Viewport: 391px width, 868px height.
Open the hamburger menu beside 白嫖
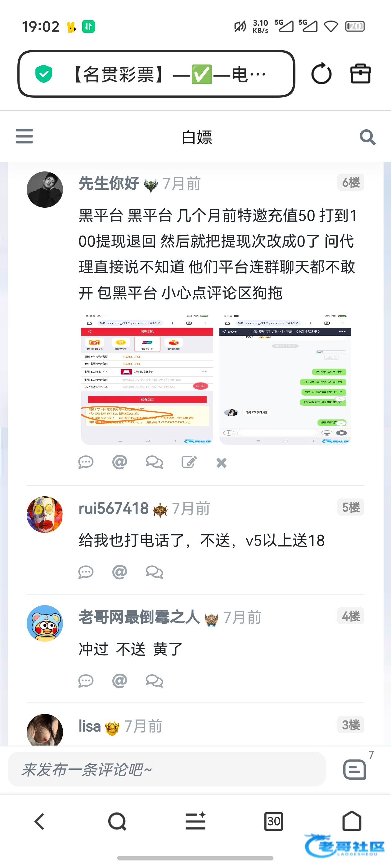[x=24, y=136]
